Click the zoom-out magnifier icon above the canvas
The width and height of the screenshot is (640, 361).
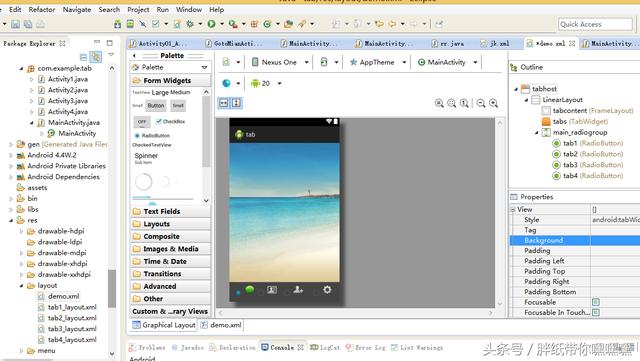point(481,103)
